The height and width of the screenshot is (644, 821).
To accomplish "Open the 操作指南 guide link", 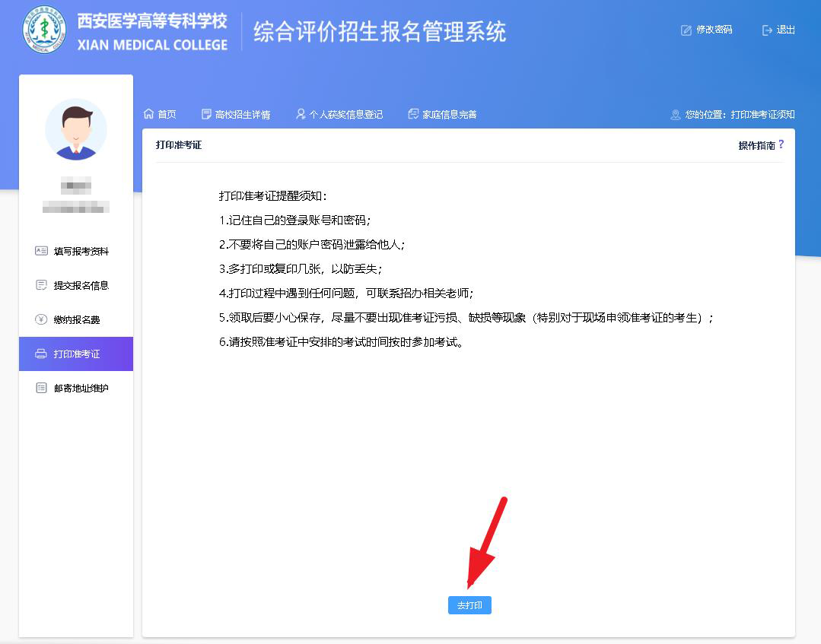I will (x=756, y=145).
